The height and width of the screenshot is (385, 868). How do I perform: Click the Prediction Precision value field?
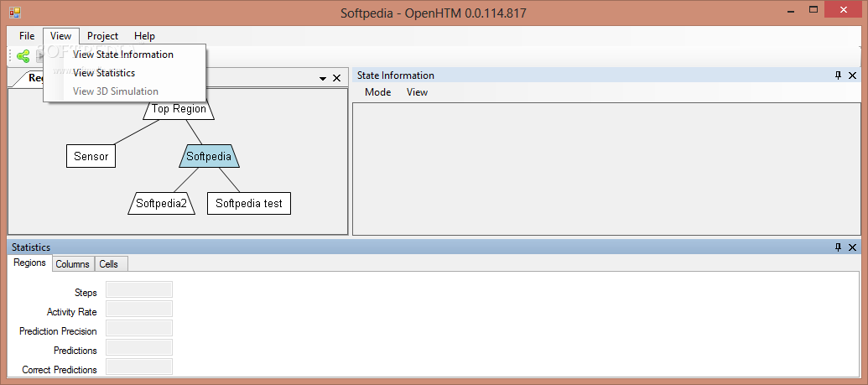[139, 328]
